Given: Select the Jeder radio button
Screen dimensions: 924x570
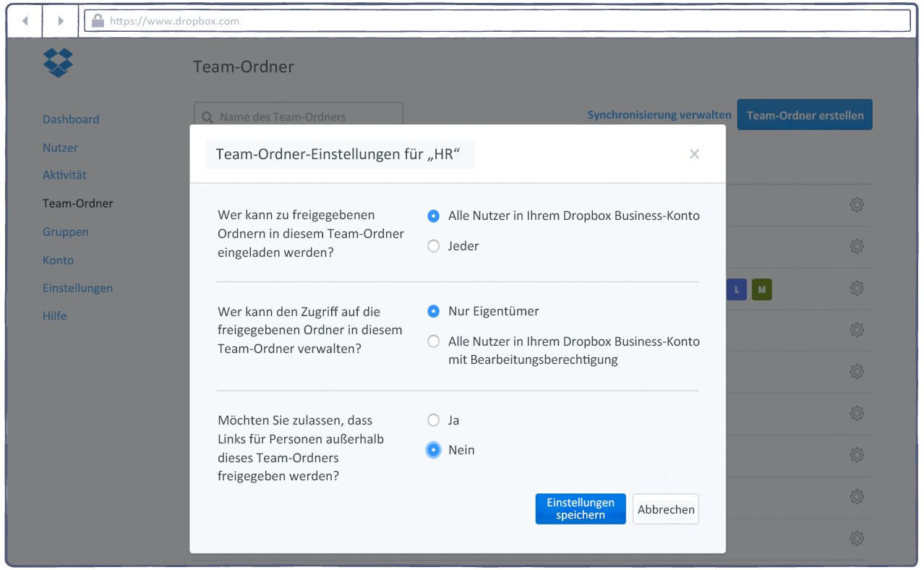Looking at the screenshot, I should coord(433,246).
